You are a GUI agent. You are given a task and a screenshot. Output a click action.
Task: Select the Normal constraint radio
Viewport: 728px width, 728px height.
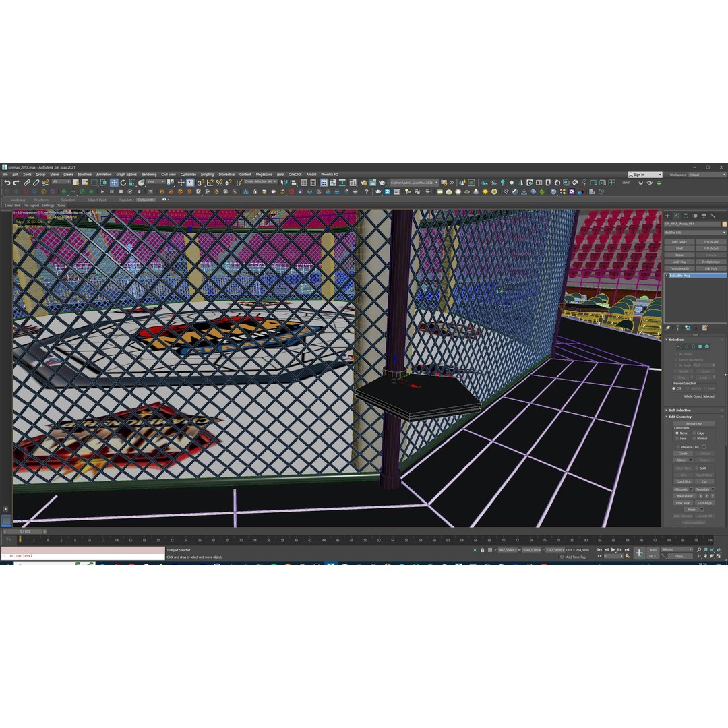(x=694, y=439)
